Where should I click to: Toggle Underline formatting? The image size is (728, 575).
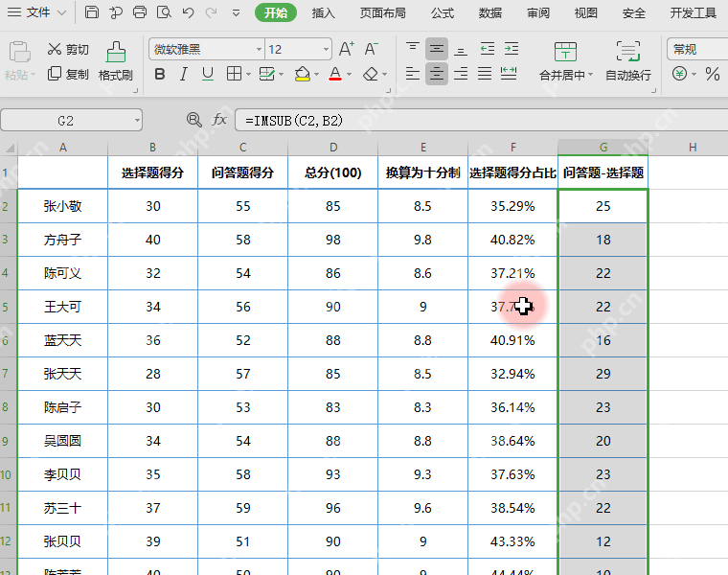coord(208,74)
